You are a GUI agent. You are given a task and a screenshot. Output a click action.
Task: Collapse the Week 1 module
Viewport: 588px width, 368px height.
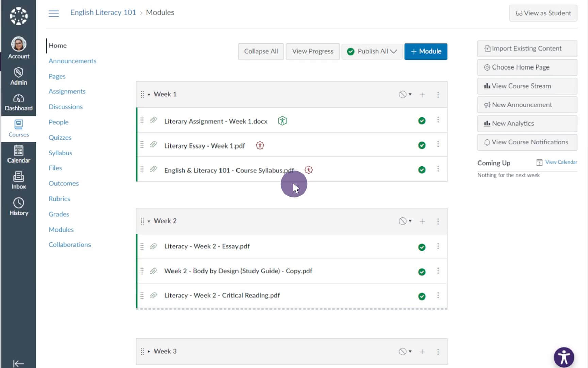pyautogui.click(x=149, y=94)
